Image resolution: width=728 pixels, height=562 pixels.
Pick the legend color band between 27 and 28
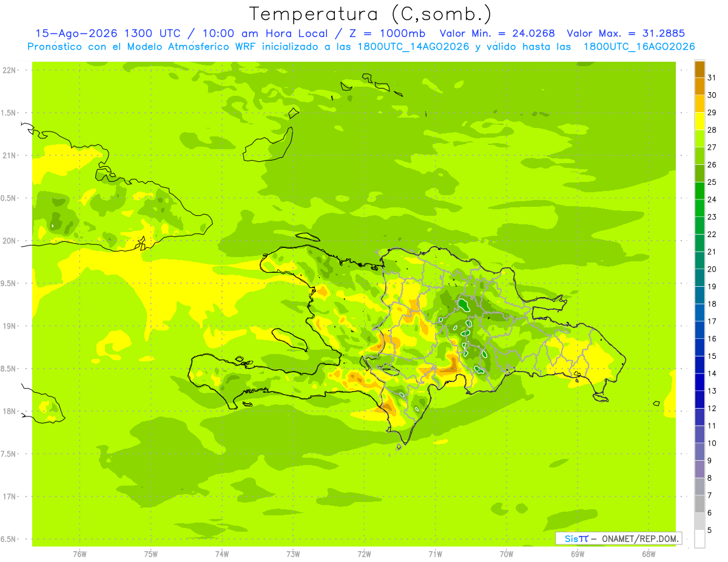click(x=699, y=138)
